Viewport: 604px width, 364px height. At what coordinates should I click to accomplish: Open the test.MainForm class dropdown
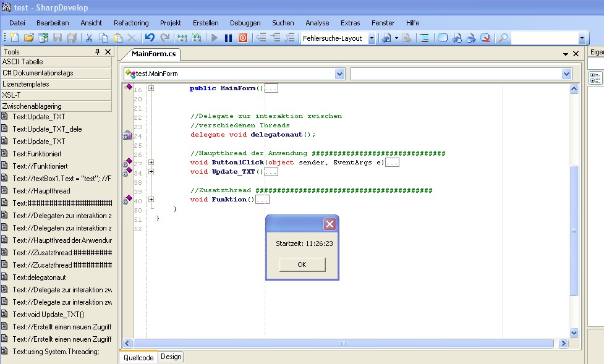339,74
